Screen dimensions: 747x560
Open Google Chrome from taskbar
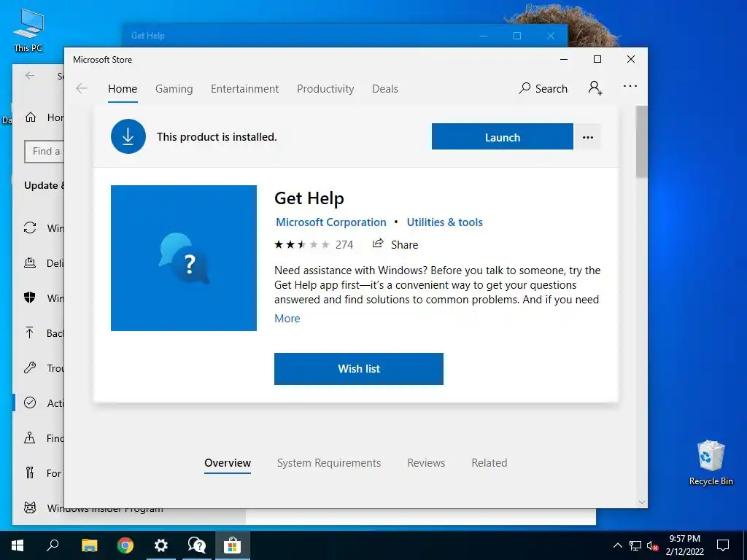[x=125, y=545]
